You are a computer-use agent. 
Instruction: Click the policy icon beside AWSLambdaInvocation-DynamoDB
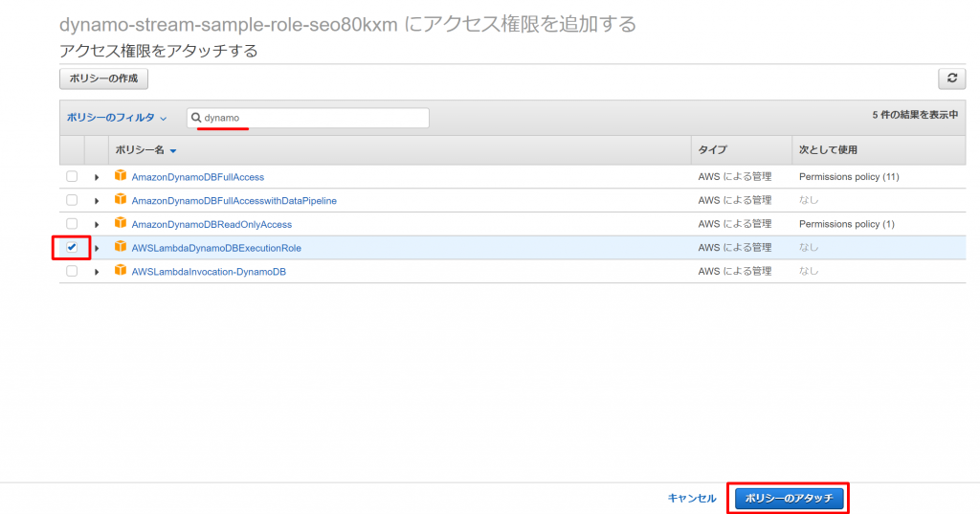120,271
